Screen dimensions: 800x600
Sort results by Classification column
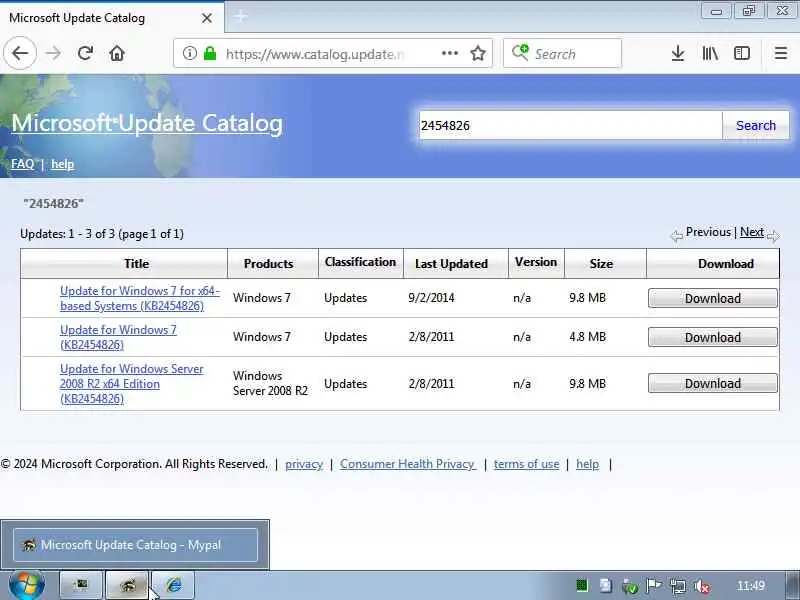[360, 262]
